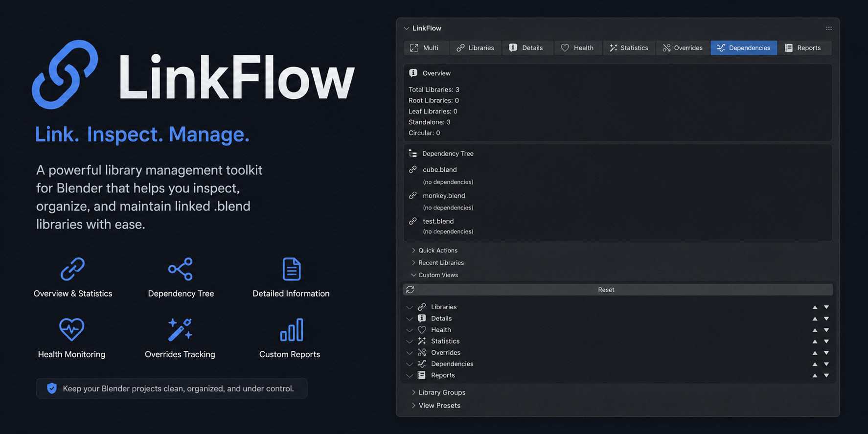Toggle the Overrides view checkmark

click(x=410, y=353)
